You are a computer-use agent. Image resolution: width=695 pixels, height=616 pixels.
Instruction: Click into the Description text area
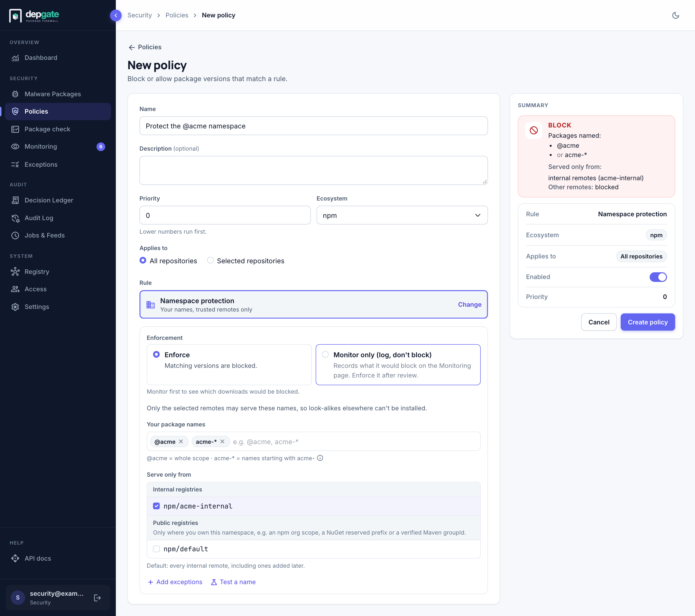[313, 170]
